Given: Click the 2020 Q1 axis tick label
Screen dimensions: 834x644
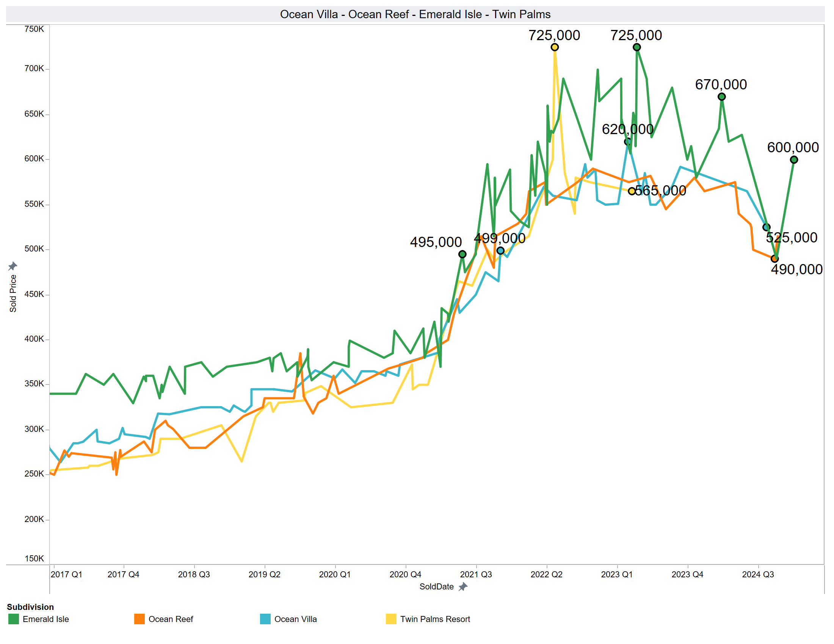Looking at the screenshot, I should tap(335, 575).
